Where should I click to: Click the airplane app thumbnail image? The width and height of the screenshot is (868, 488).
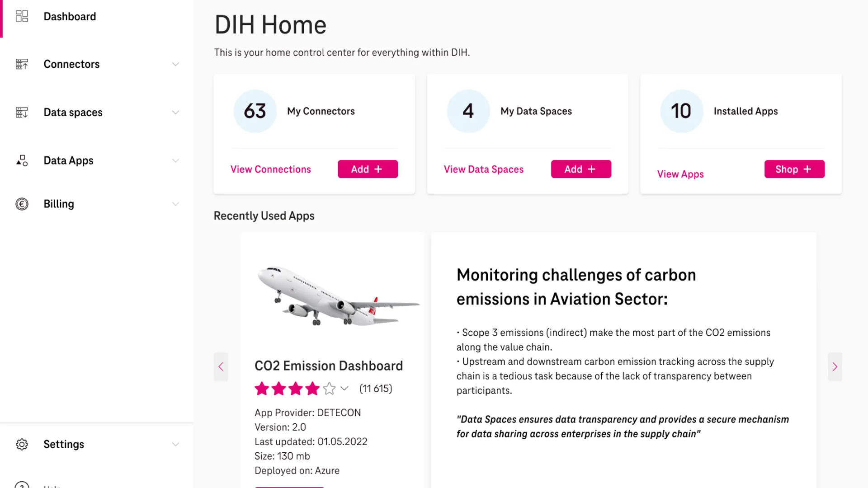tap(338, 296)
